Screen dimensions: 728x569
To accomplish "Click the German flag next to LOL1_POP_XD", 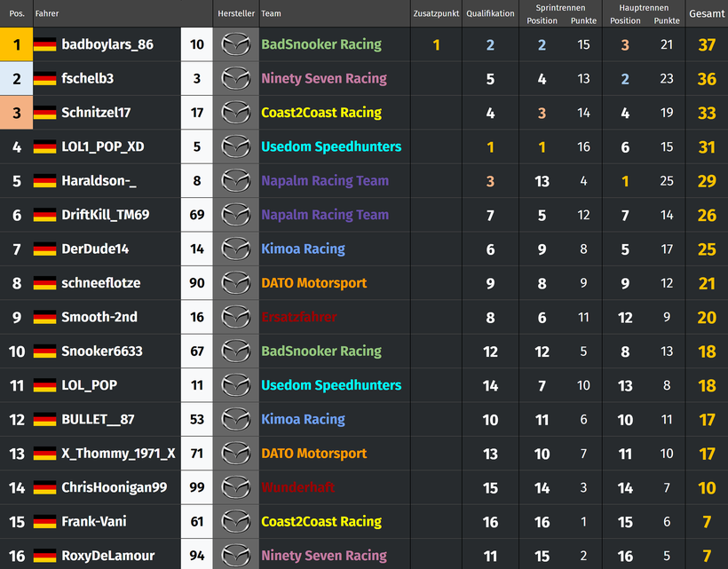I will tap(45, 146).
